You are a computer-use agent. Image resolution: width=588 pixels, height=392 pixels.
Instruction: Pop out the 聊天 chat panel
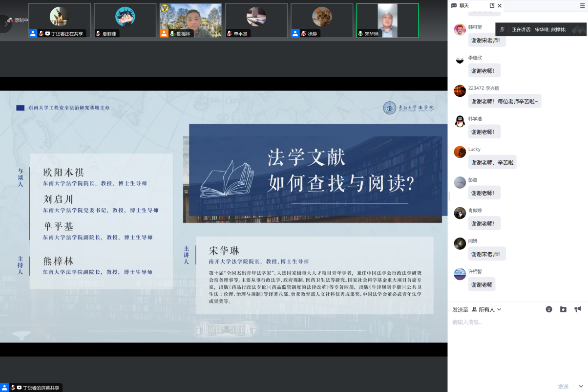click(x=492, y=6)
